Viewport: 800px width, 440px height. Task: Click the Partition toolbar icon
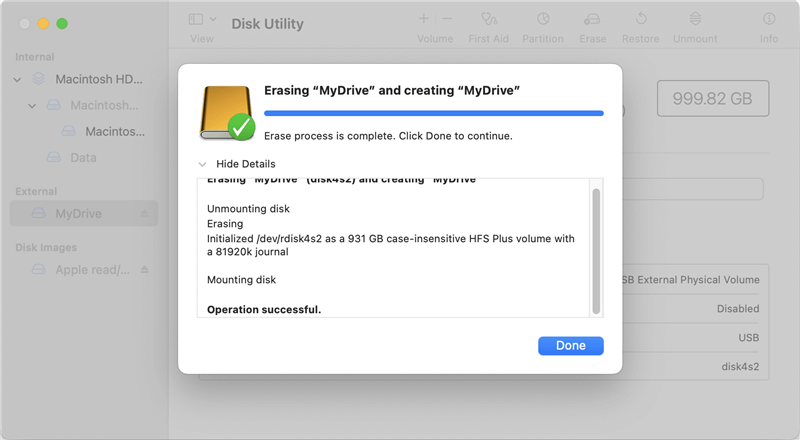click(x=543, y=19)
